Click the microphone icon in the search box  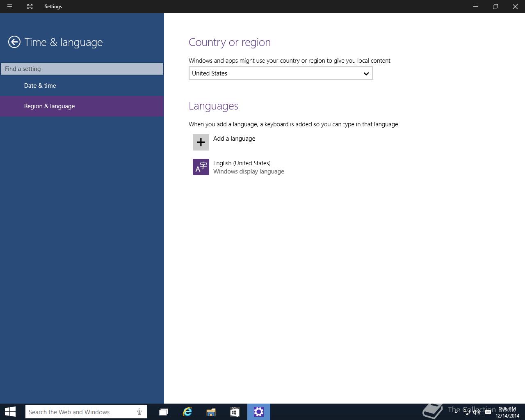pyautogui.click(x=139, y=412)
